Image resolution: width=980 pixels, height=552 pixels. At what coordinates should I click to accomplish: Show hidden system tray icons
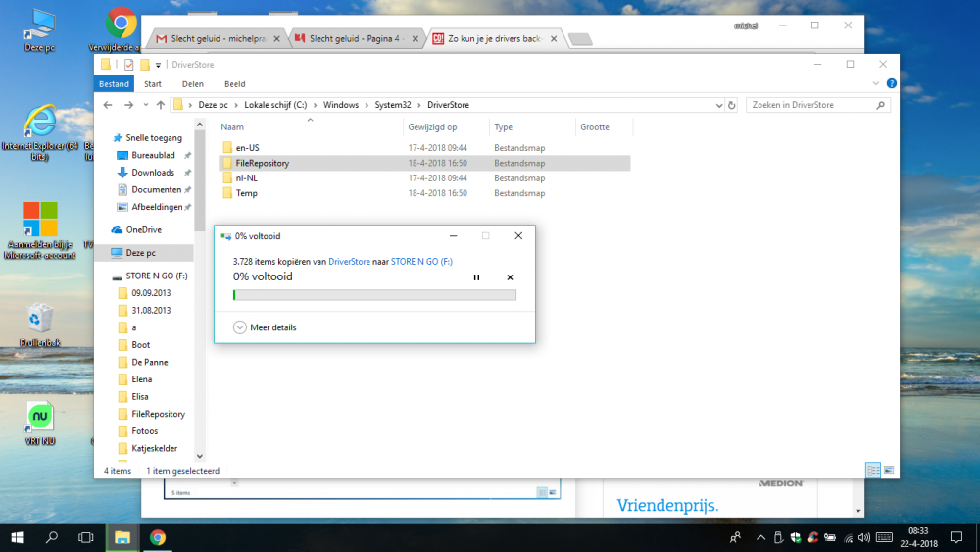coord(760,537)
